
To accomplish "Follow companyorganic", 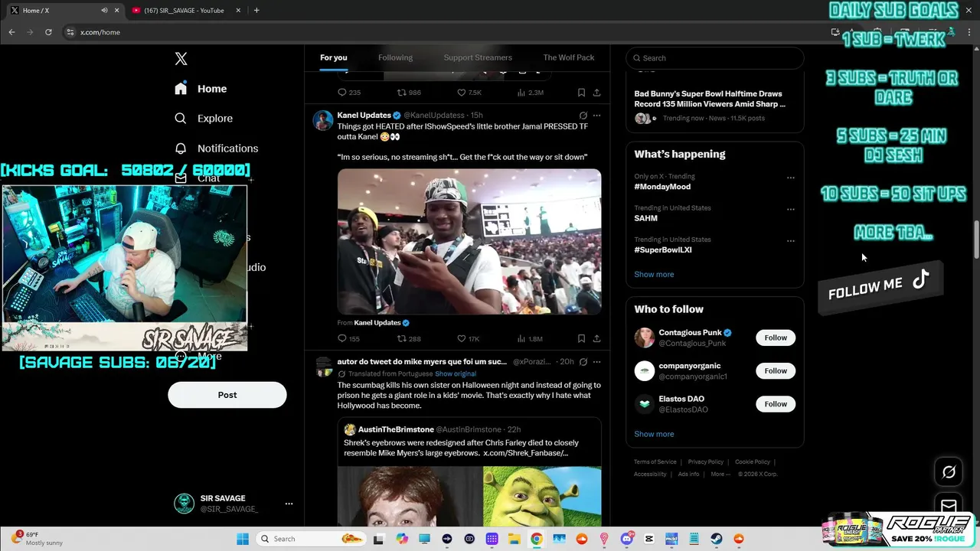I will tap(776, 371).
